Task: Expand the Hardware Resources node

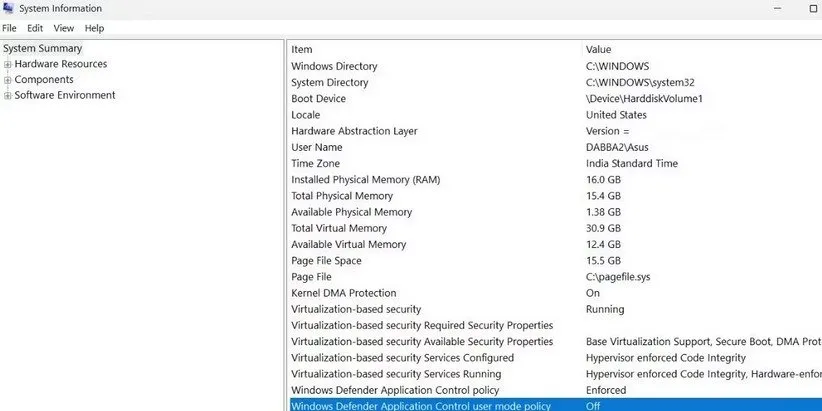Action: (8, 64)
